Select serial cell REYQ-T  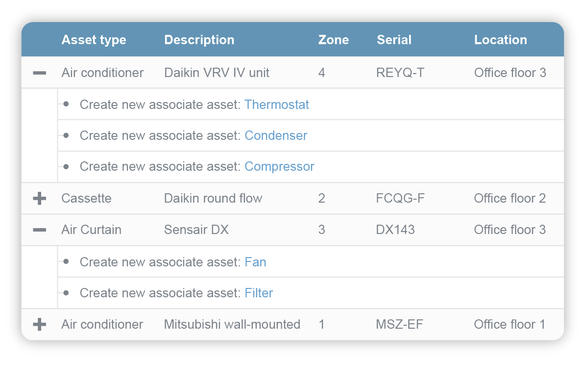click(x=400, y=73)
